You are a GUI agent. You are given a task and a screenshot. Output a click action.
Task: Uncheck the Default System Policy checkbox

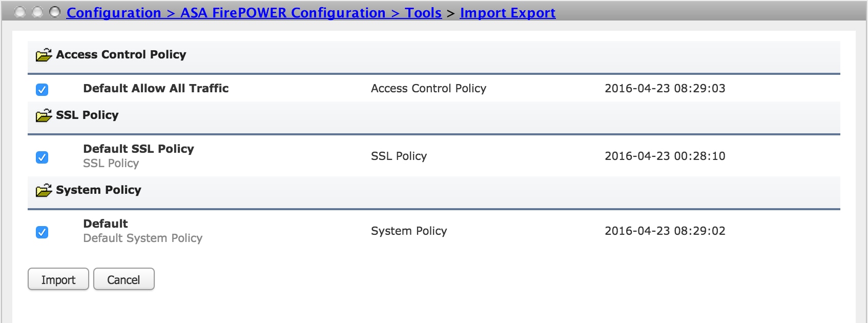42,232
